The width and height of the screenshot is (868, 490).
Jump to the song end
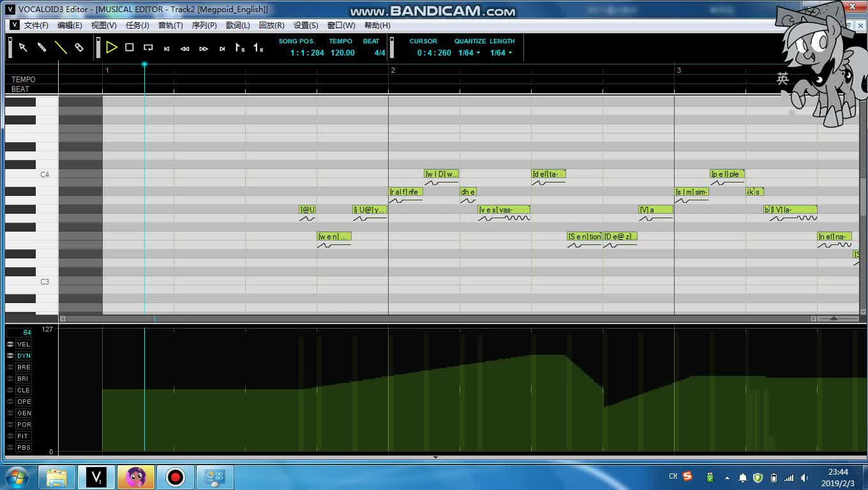click(222, 48)
